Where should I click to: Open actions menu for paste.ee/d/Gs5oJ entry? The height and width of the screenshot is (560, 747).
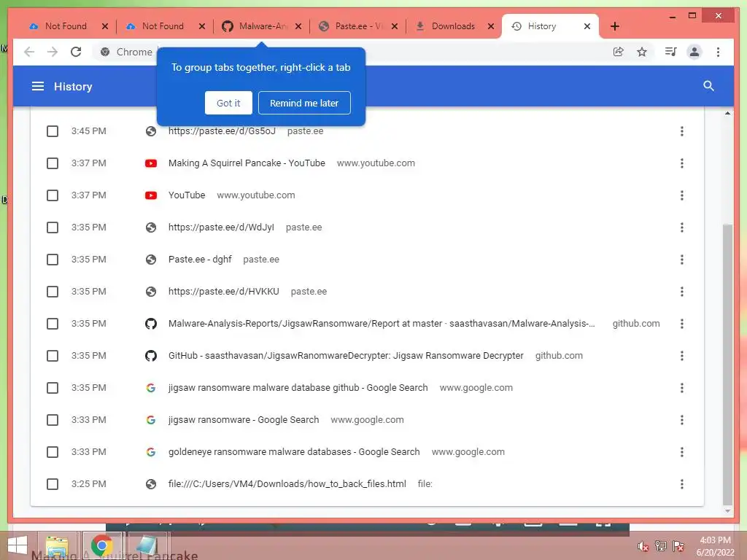(x=682, y=131)
